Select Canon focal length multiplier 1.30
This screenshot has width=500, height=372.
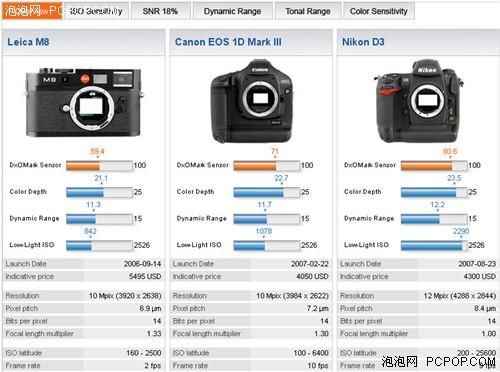coord(321,334)
